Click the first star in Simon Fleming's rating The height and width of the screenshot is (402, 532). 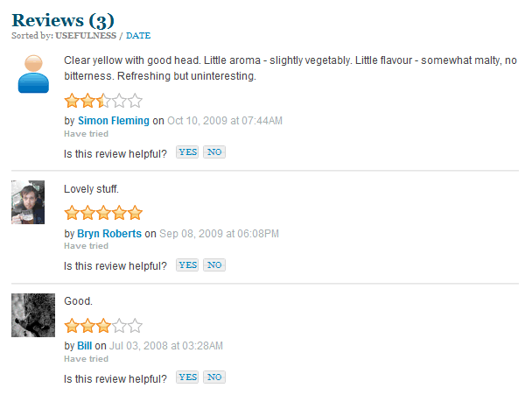(x=72, y=100)
